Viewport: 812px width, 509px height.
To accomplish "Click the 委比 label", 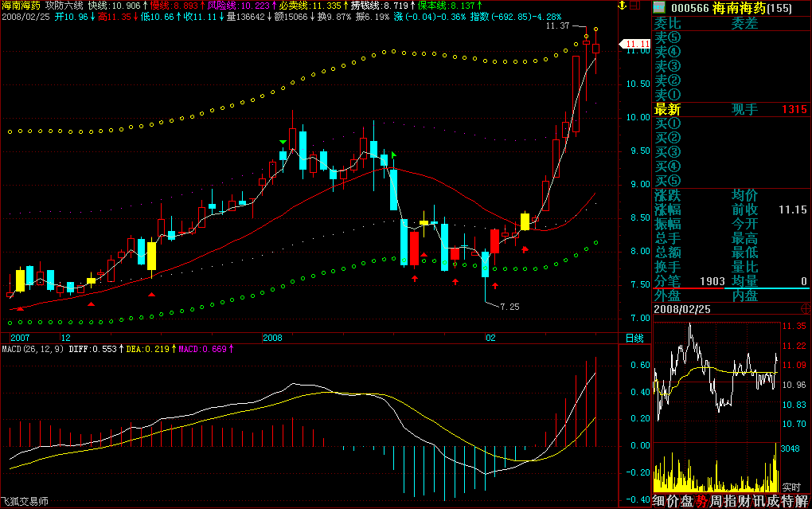I will click(668, 23).
